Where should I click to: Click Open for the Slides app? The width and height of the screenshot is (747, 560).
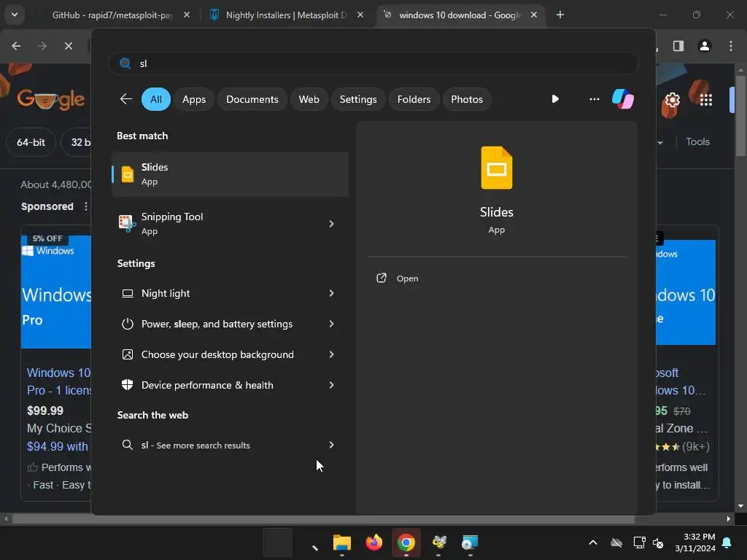(407, 279)
